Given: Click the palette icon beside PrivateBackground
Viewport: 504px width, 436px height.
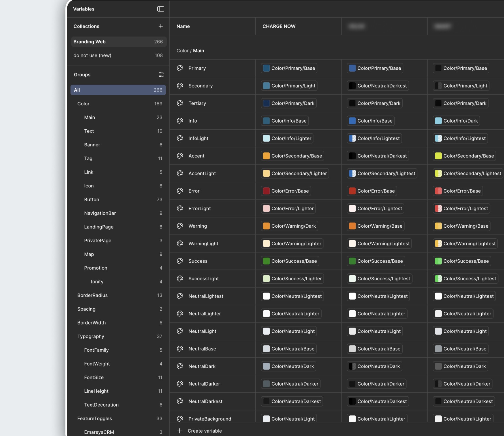Looking at the screenshot, I should click(x=180, y=419).
